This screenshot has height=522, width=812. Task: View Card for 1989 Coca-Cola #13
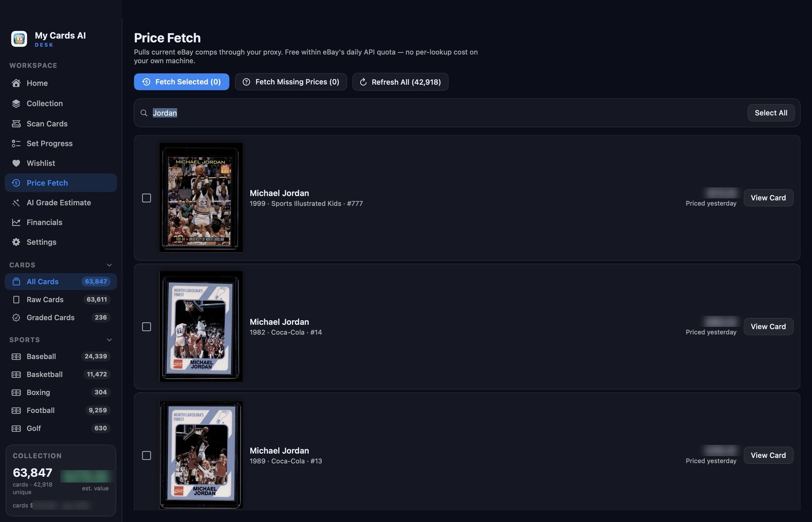pos(768,456)
